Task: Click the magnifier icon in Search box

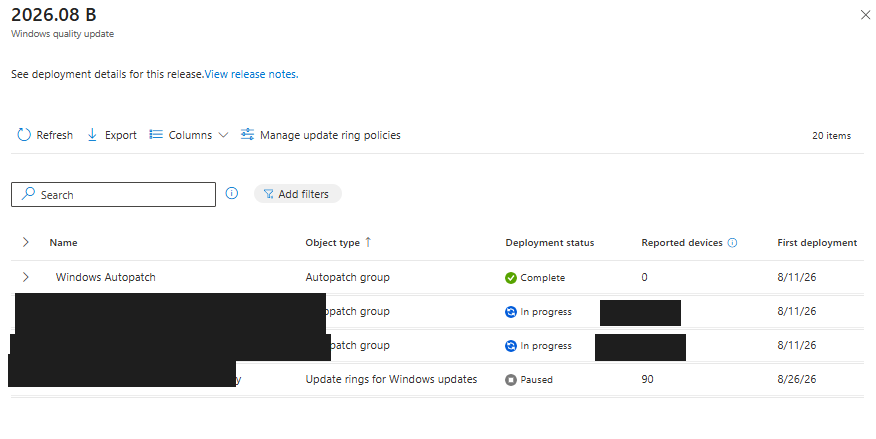Action: (28, 194)
